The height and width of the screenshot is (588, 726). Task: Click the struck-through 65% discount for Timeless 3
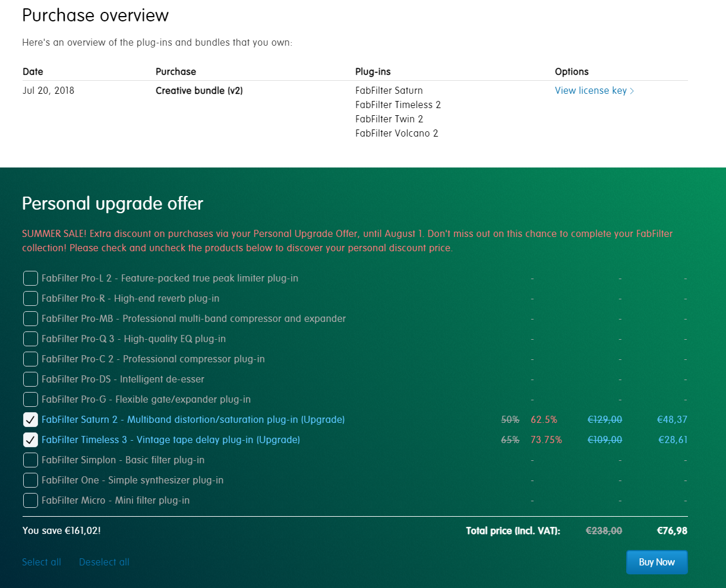click(x=510, y=440)
